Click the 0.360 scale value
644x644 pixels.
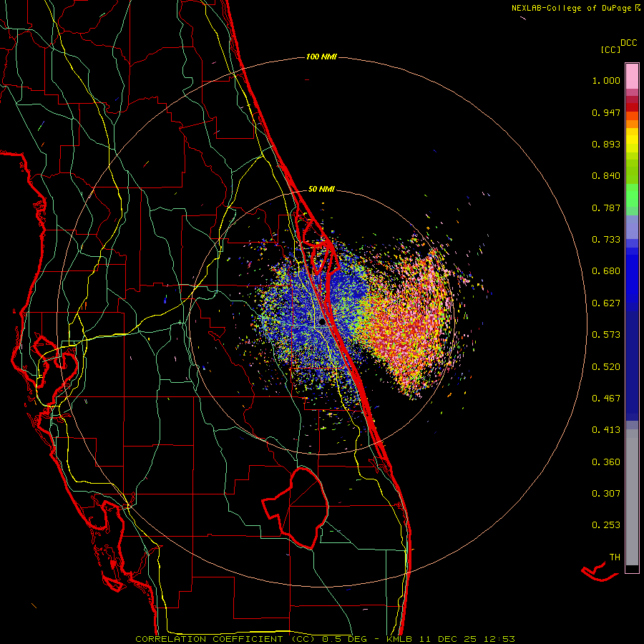[x=606, y=462]
